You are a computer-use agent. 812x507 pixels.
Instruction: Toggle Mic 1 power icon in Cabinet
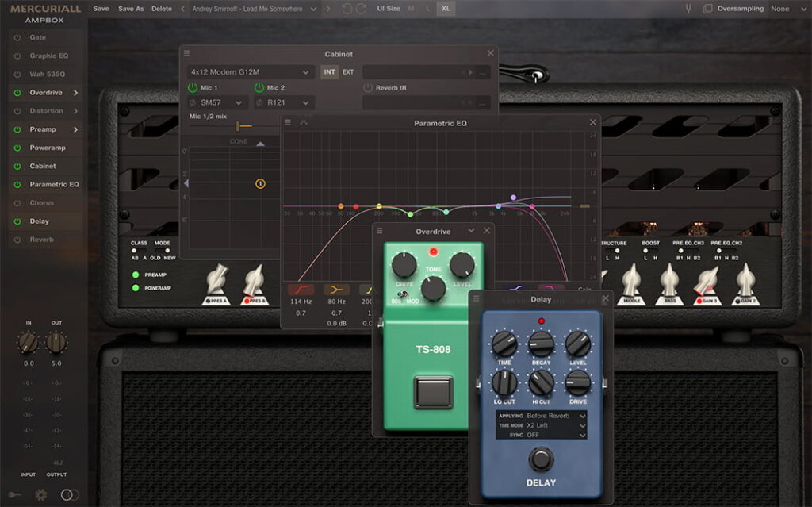click(193, 87)
